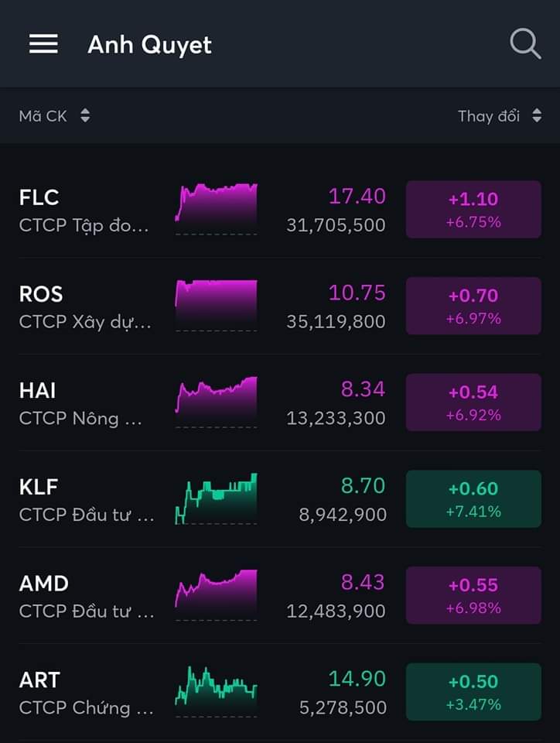
Task: Select the FLC stock ticker
Action: pos(39,197)
